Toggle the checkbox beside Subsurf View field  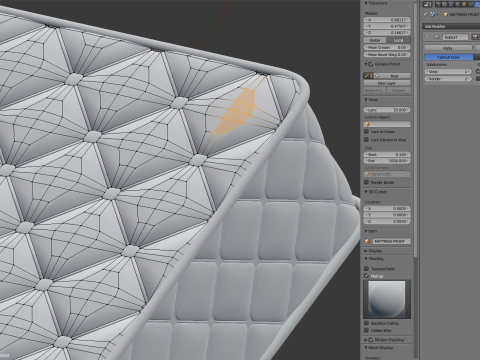[x=478, y=71]
